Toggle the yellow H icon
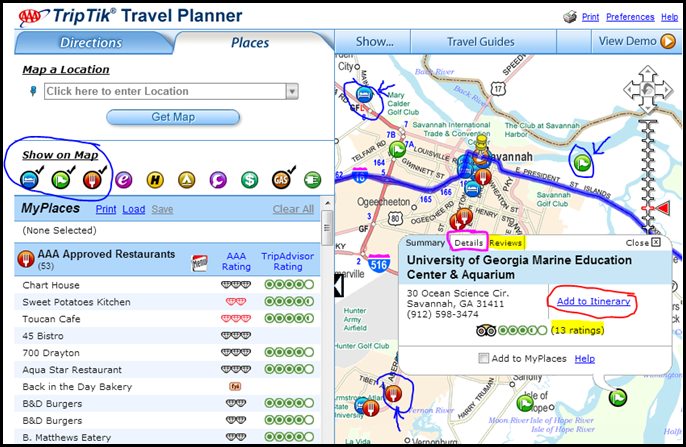The height and width of the screenshot is (447, 686). coord(155,180)
